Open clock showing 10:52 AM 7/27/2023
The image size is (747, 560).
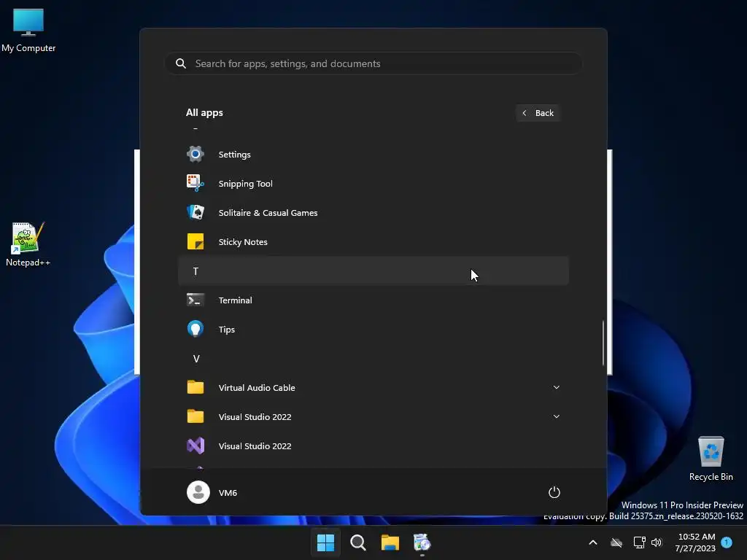click(x=695, y=542)
